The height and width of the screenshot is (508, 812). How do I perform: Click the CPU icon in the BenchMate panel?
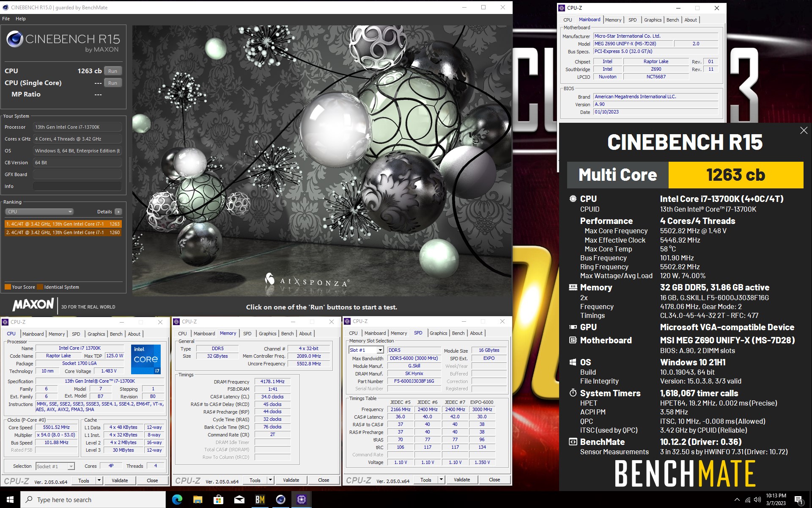pyautogui.click(x=573, y=199)
